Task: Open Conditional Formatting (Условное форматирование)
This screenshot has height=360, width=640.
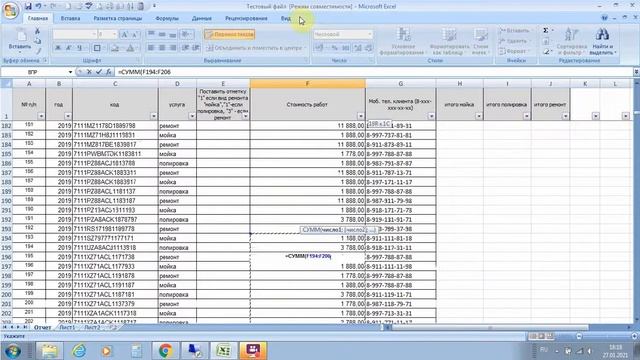Action: coord(403,42)
